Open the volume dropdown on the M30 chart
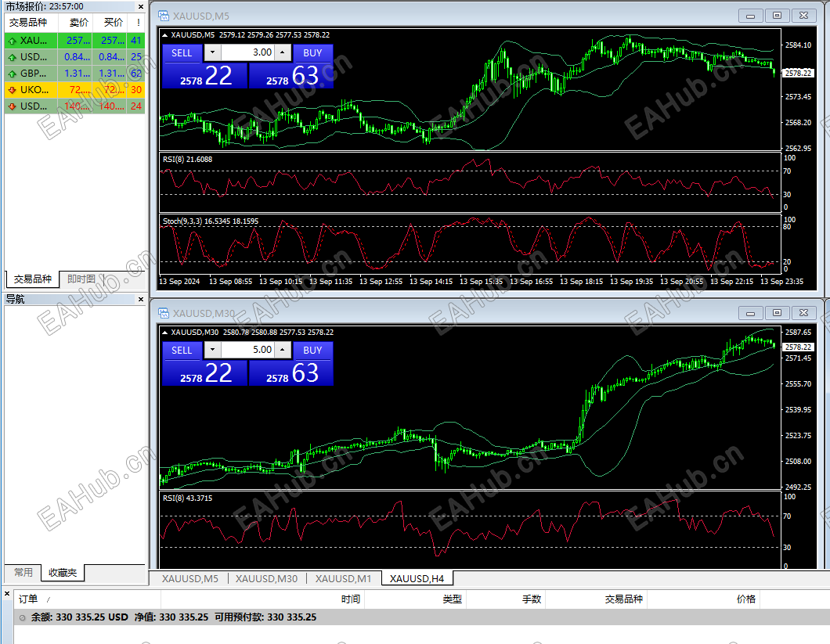The width and height of the screenshot is (830, 644). [x=213, y=350]
